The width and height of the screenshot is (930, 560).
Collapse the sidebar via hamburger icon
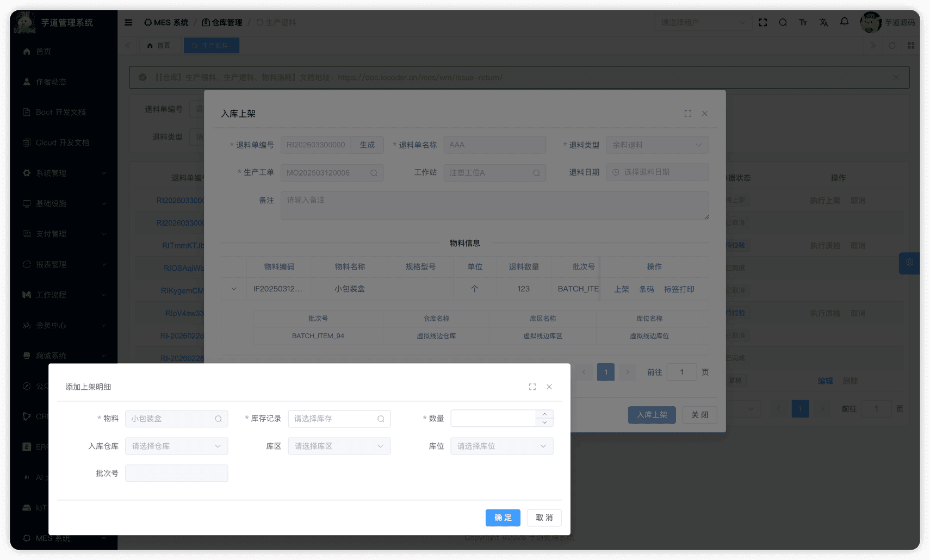(x=128, y=22)
